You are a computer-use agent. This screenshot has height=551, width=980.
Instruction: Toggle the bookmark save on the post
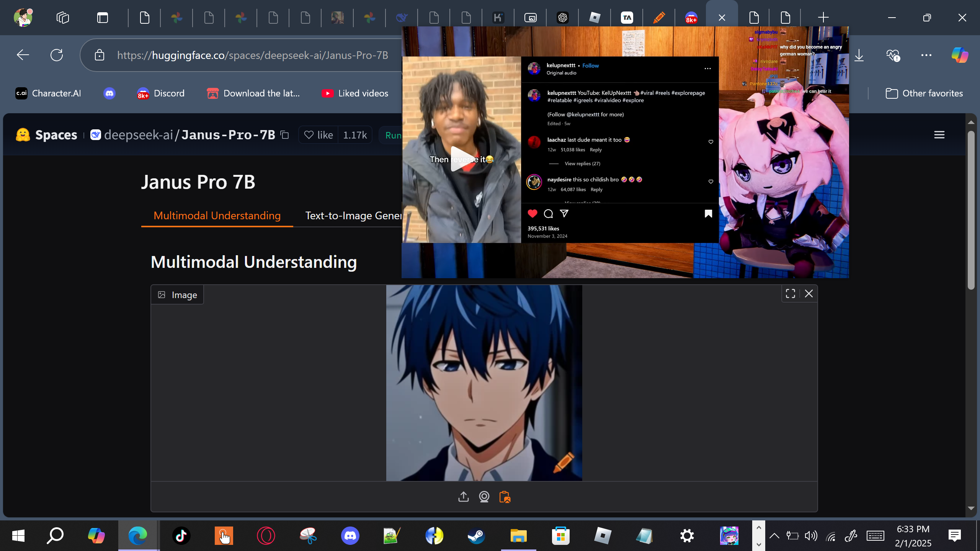click(x=708, y=214)
